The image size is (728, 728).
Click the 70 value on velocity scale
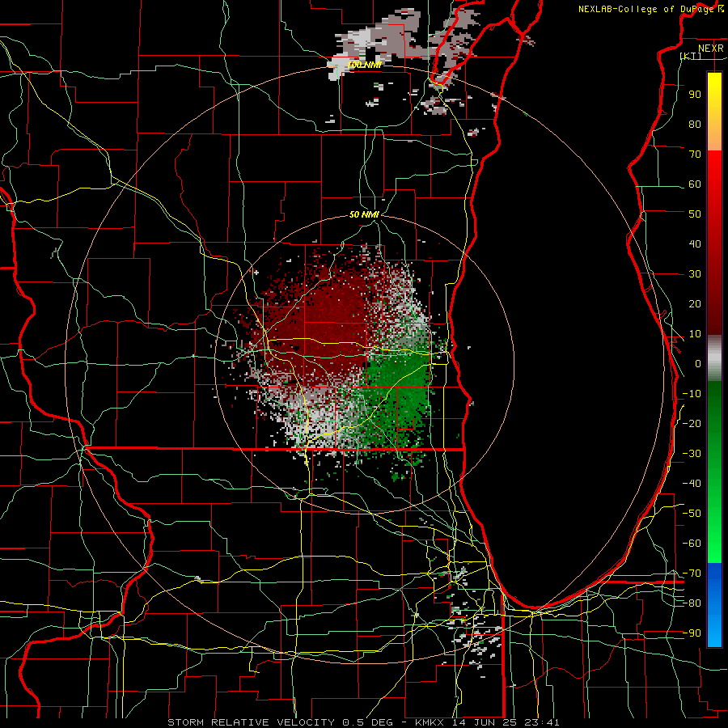click(695, 154)
